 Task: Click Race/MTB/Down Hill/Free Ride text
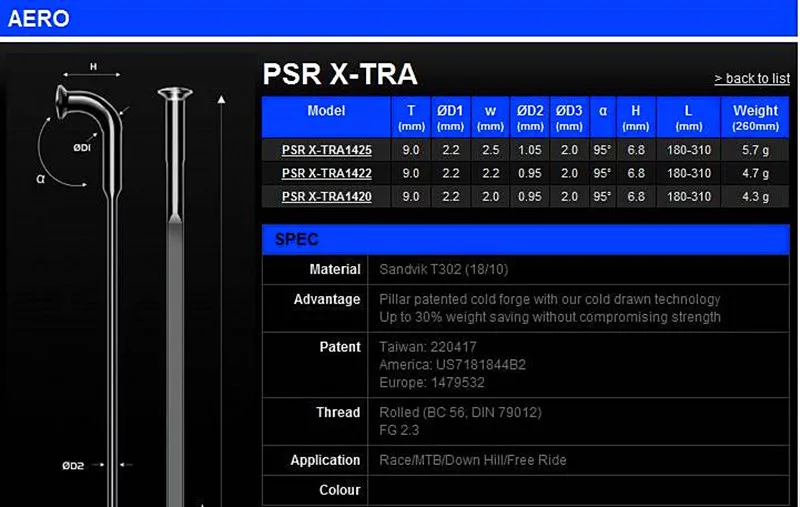(x=472, y=460)
